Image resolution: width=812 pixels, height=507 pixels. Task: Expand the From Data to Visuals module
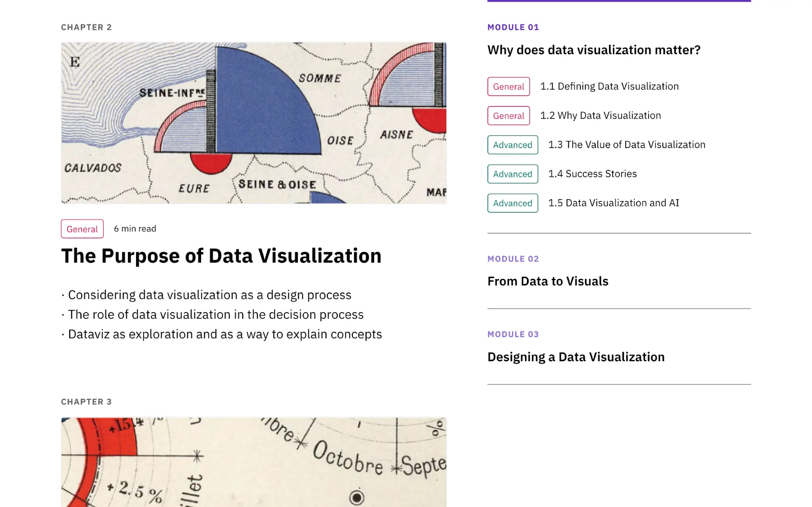(x=548, y=281)
